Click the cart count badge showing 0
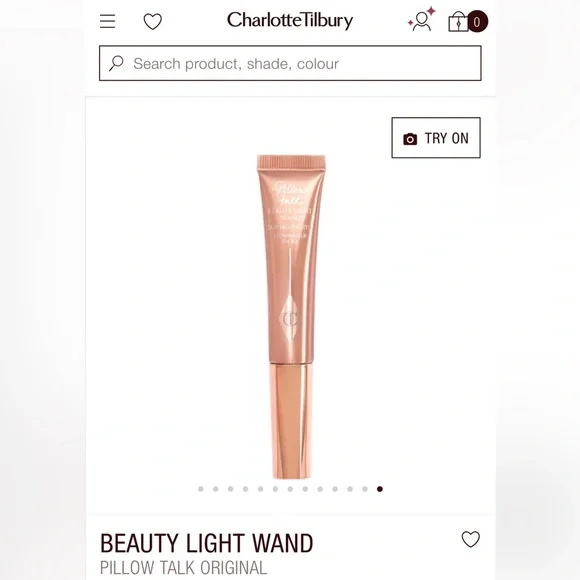Screen dimensions: 580x580 click(x=477, y=21)
